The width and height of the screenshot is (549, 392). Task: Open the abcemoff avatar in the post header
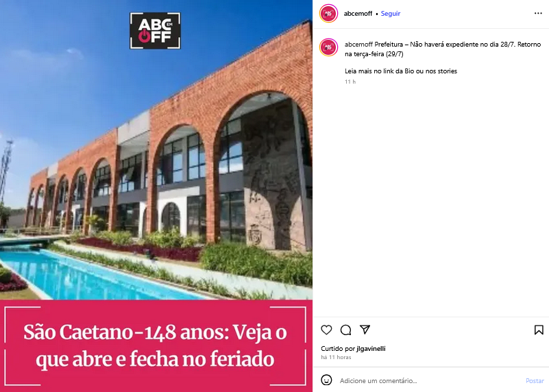328,13
